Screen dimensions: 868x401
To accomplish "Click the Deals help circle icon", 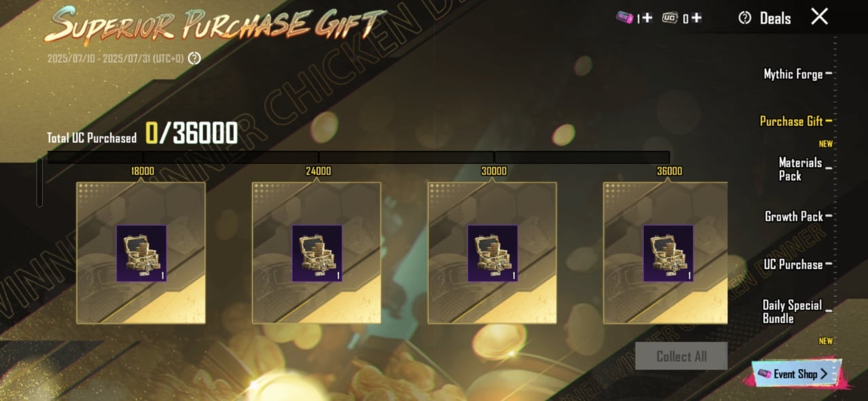I will tap(745, 18).
